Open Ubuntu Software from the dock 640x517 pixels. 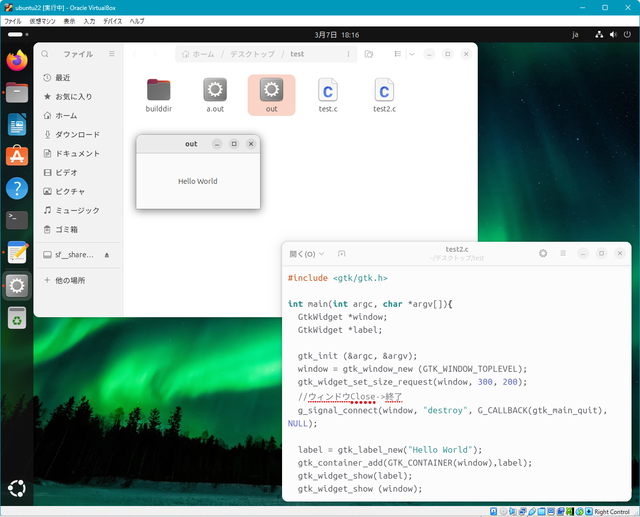[17, 156]
